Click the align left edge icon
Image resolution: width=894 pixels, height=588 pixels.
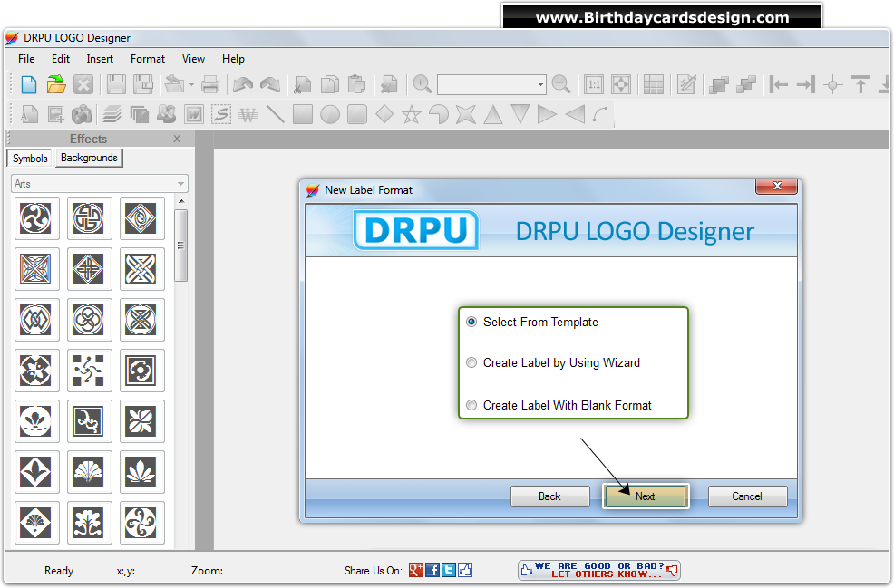(778, 84)
